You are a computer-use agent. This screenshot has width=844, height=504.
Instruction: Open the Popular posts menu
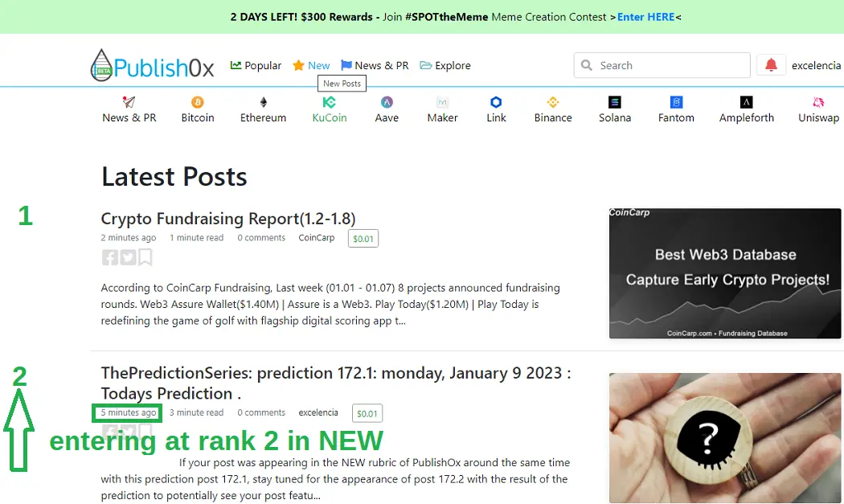coord(263,66)
